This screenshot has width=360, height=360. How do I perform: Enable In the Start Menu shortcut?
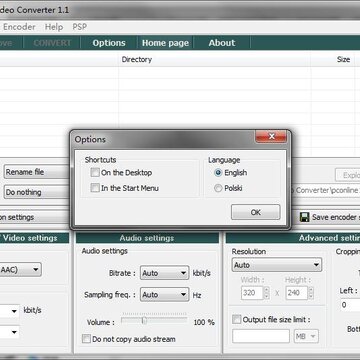(x=95, y=188)
